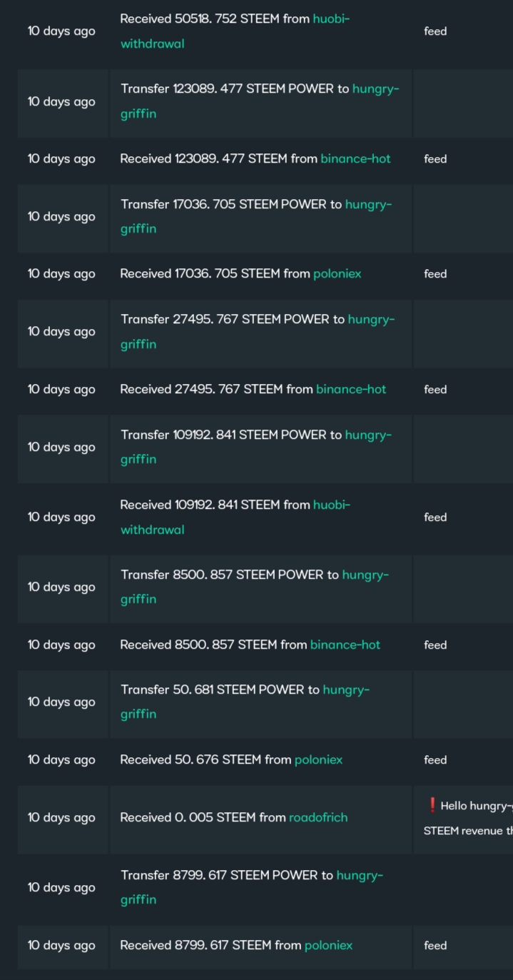Select the Hello hungry-griffin memo text
This screenshot has width=513, height=980.
point(477,806)
